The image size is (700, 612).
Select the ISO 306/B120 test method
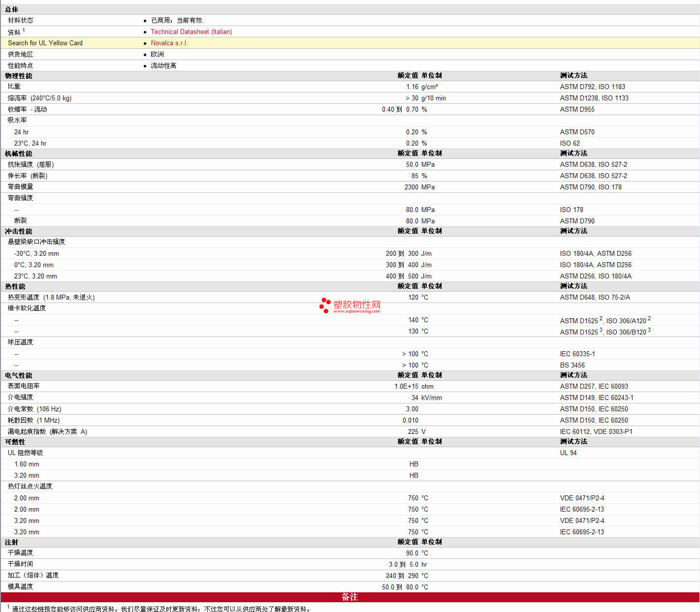626,332
